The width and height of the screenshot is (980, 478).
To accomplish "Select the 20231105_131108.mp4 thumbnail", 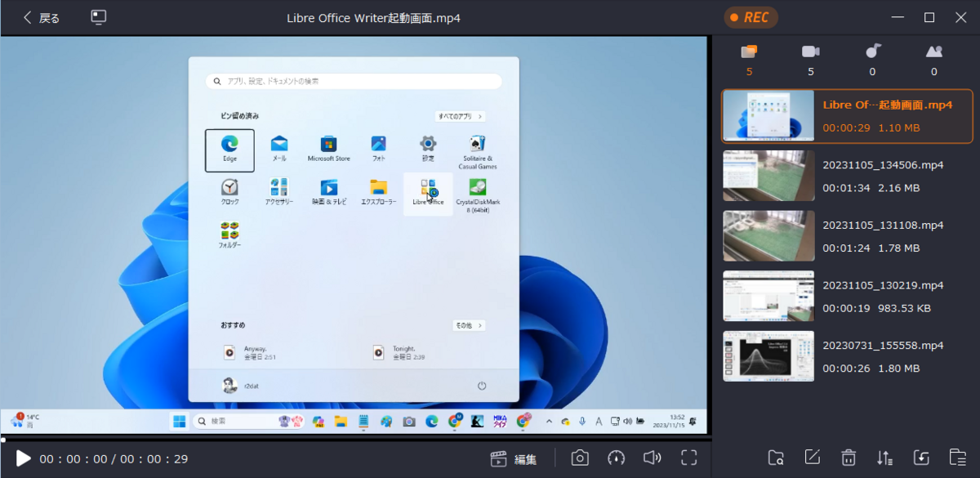I will (768, 236).
